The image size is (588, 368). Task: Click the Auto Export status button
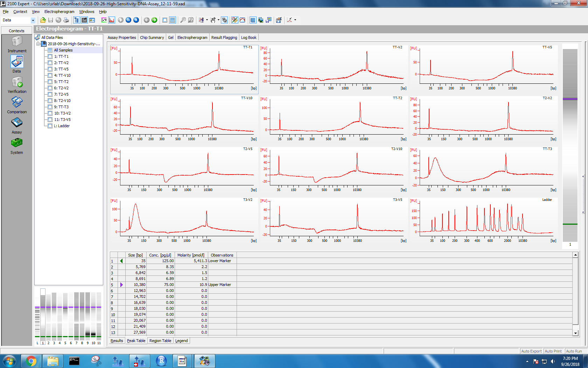click(x=531, y=351)
